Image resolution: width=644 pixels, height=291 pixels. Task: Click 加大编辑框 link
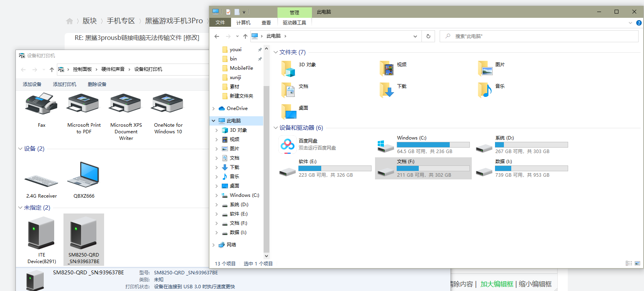497,284
